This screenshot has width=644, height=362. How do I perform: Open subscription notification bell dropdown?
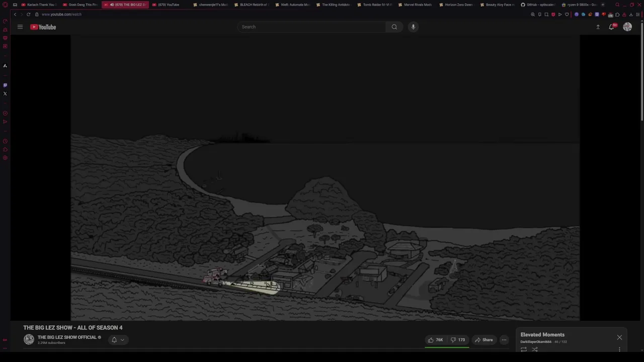pyautogui.click(x=118, y=340)
